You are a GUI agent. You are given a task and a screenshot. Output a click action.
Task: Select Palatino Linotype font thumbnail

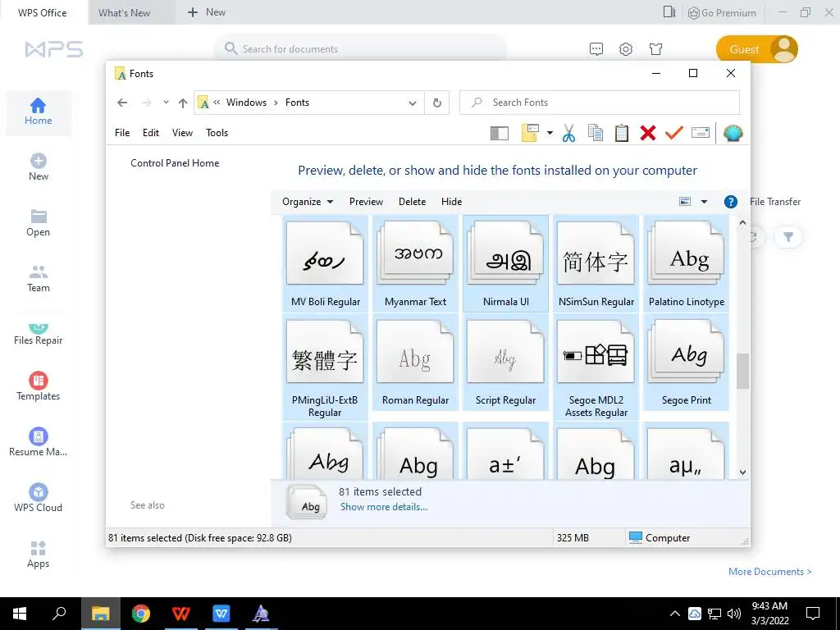[x=687, y=263]
